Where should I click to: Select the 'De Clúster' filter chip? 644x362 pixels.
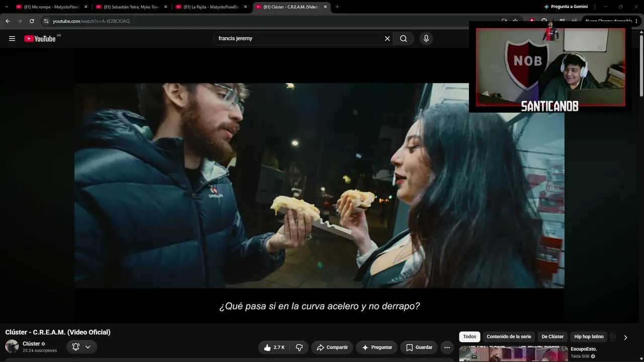(x=552, y=337)
